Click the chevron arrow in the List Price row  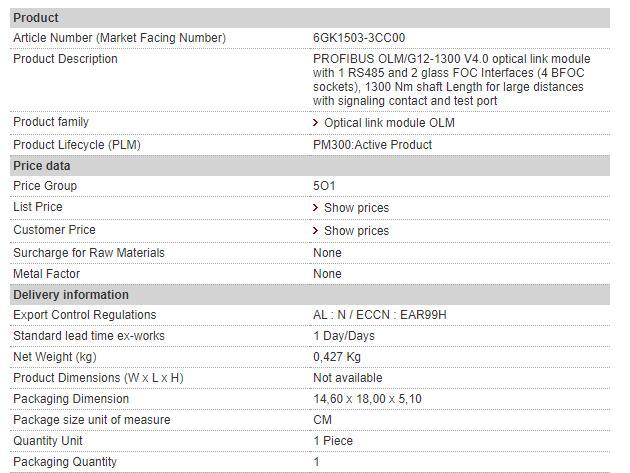pos(316,208)
